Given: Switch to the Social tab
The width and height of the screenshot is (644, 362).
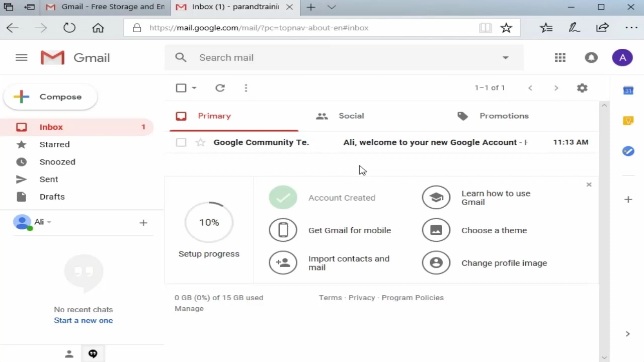Looking at the screenshot, I should (351, 116).
